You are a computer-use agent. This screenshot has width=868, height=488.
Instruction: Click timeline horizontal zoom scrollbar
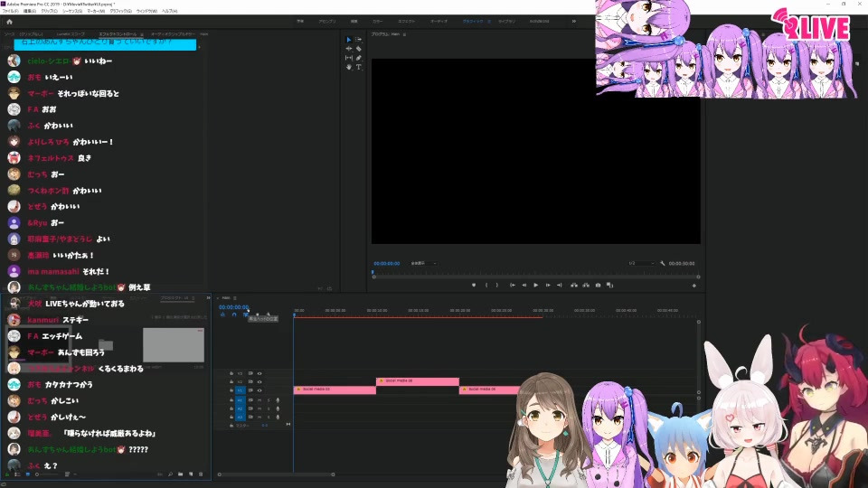[x=277, y=474]
